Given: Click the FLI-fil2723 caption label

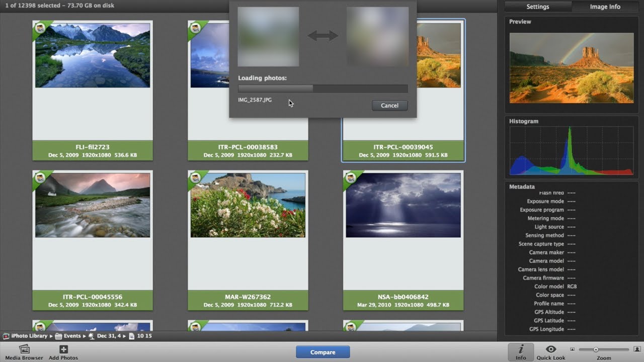Looking at the screenshot, I should click(x=93, y=147).
